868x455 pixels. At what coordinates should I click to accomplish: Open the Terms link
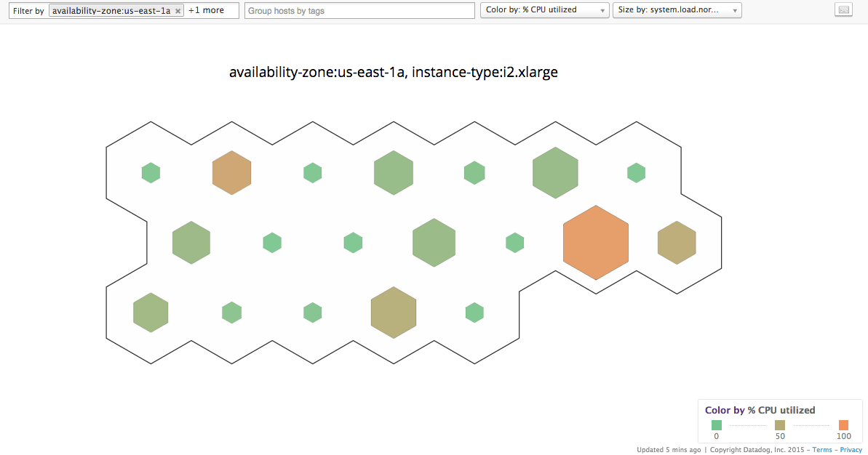(822, 450)
